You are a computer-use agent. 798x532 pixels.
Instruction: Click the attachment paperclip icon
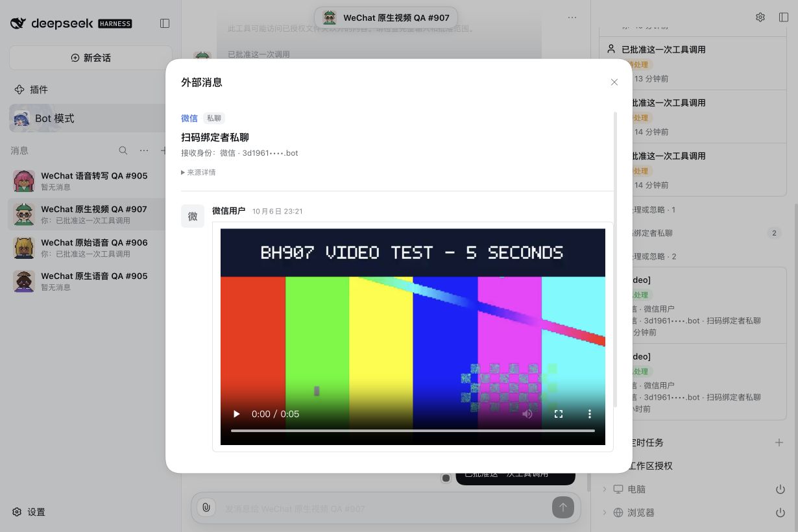coord(206,507)
